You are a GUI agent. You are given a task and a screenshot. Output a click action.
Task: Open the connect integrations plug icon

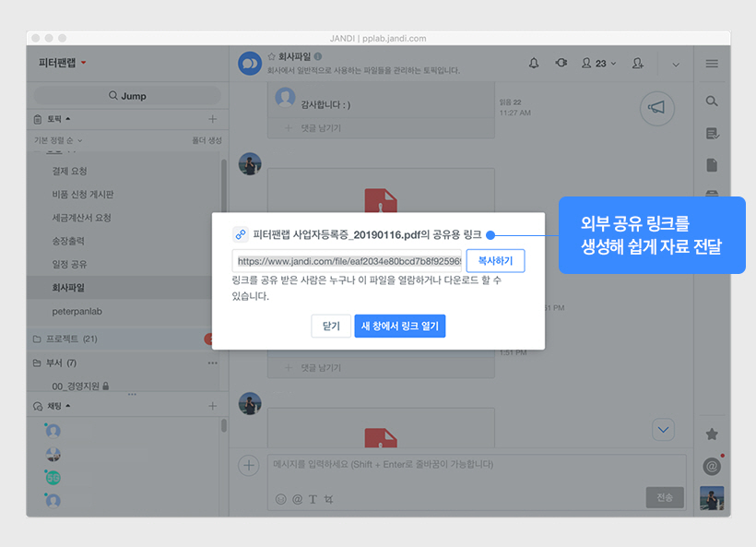[561, 63]
